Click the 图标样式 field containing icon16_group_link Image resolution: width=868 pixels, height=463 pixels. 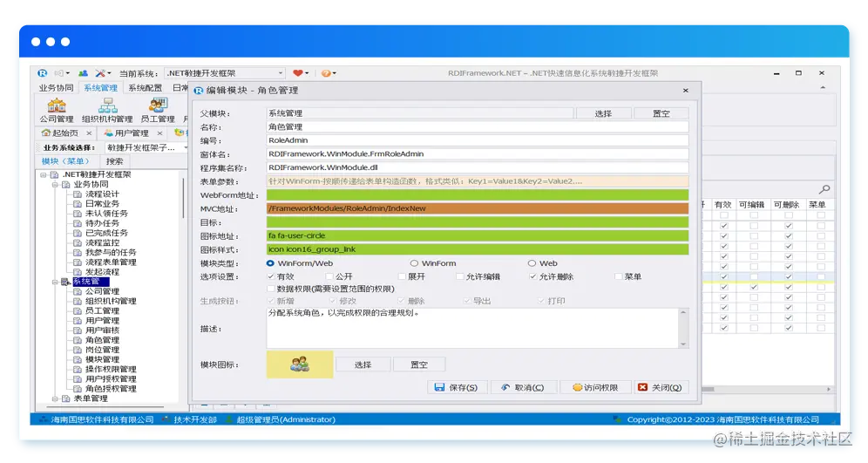pos(478,249)
